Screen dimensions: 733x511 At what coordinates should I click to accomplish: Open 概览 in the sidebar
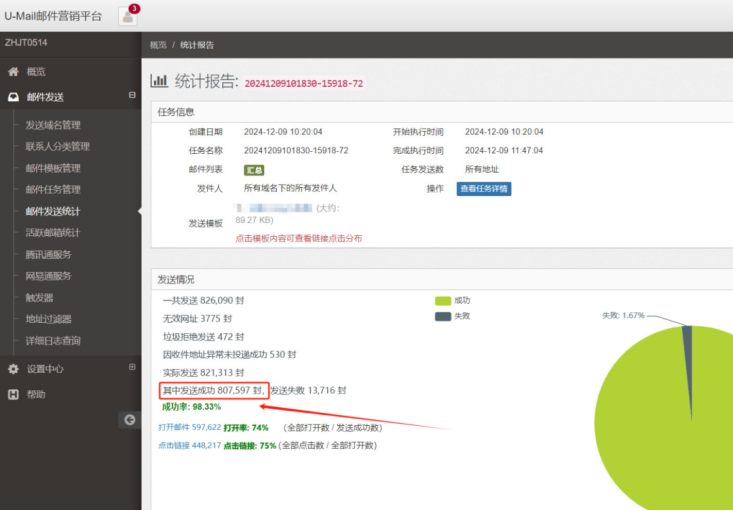[36, 72]
